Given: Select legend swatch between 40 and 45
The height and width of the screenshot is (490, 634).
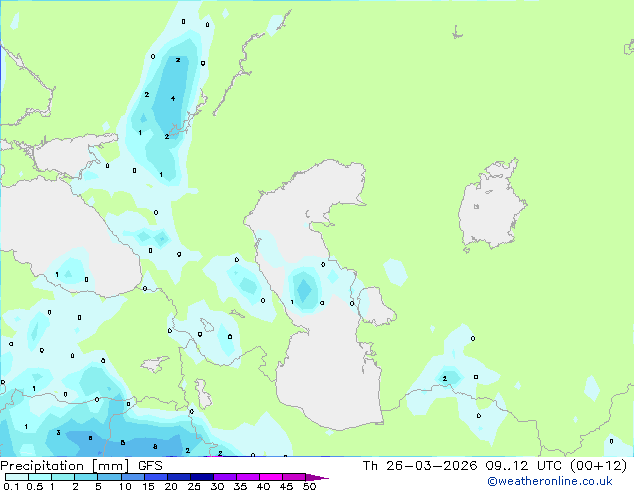Looking at the screenshot, I should (x=271, y=477).
